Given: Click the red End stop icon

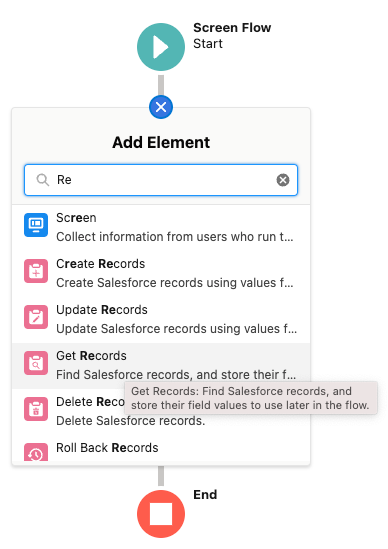Looking at the screenshot, I should click(x=161, y=514).
